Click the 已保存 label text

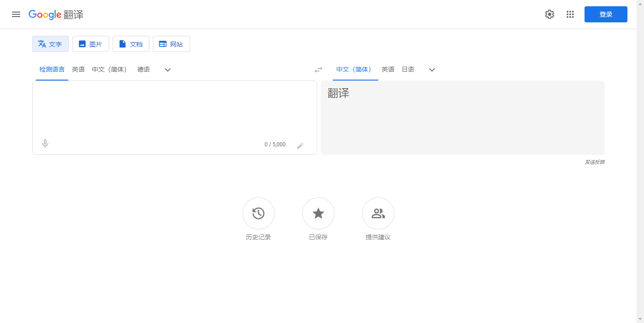318,237
